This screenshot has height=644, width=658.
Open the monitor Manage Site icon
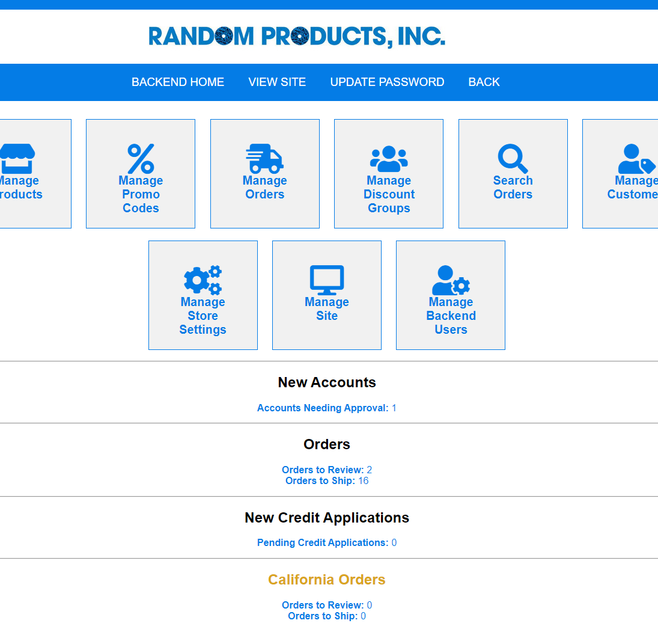327,280
